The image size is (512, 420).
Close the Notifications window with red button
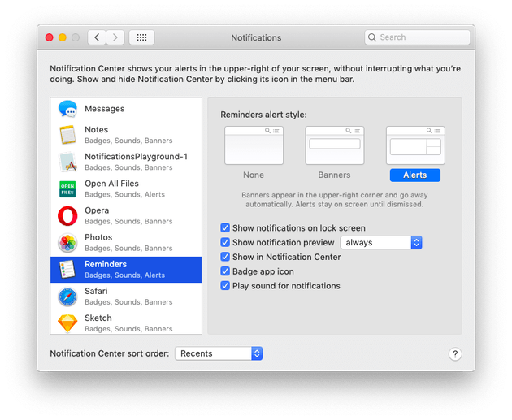click(50, 37)
